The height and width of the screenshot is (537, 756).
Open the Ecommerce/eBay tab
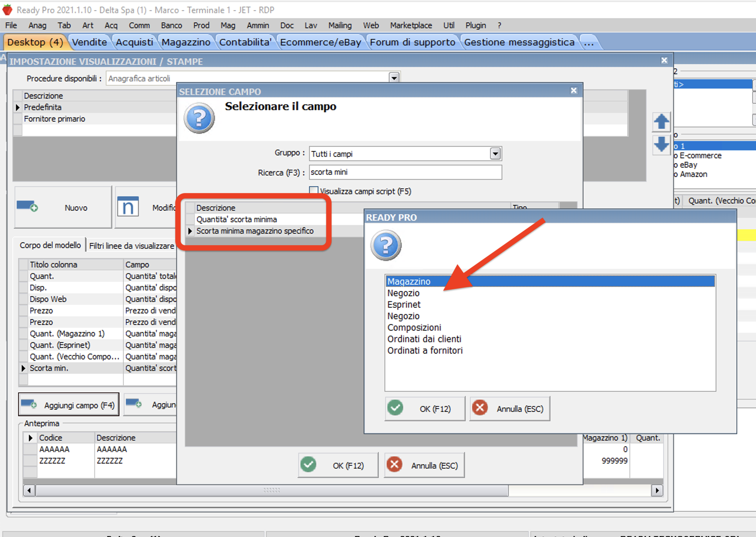(x=321, y=42)
